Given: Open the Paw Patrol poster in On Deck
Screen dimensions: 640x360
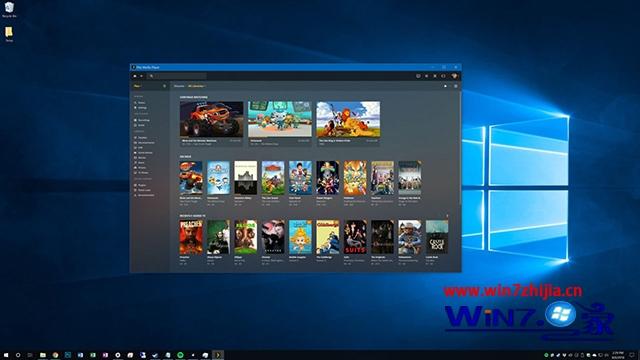Looking at the screenshot, I should point(300,178).
